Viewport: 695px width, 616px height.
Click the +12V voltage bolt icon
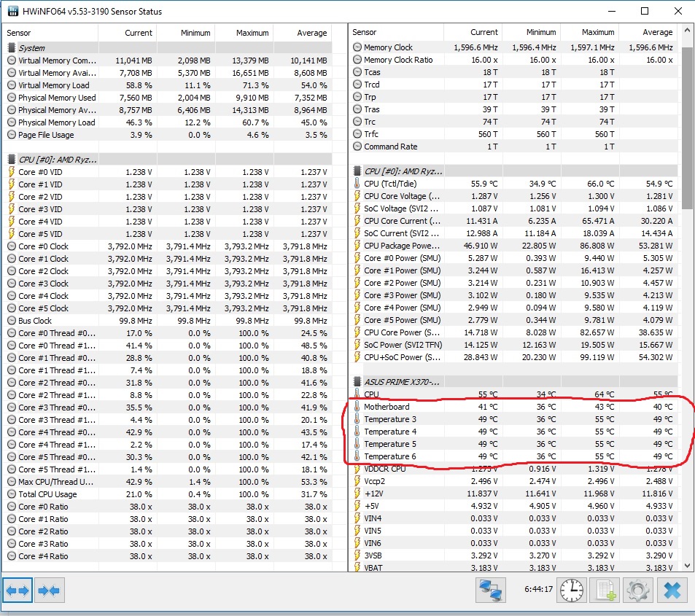(357, 494)
